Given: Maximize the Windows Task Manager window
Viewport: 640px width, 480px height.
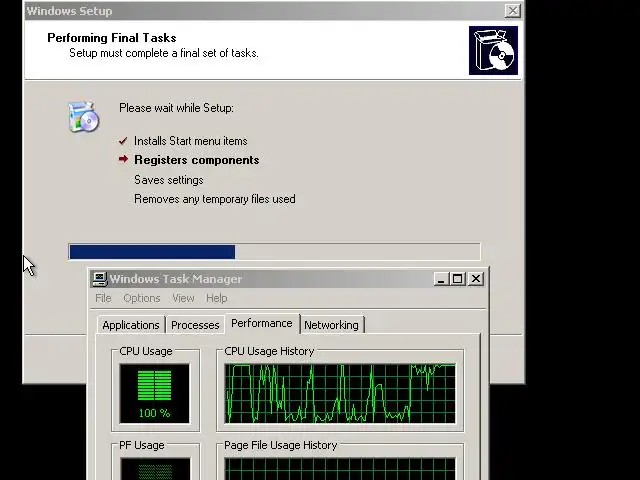Looking at the screenshot, I should 458,279.
